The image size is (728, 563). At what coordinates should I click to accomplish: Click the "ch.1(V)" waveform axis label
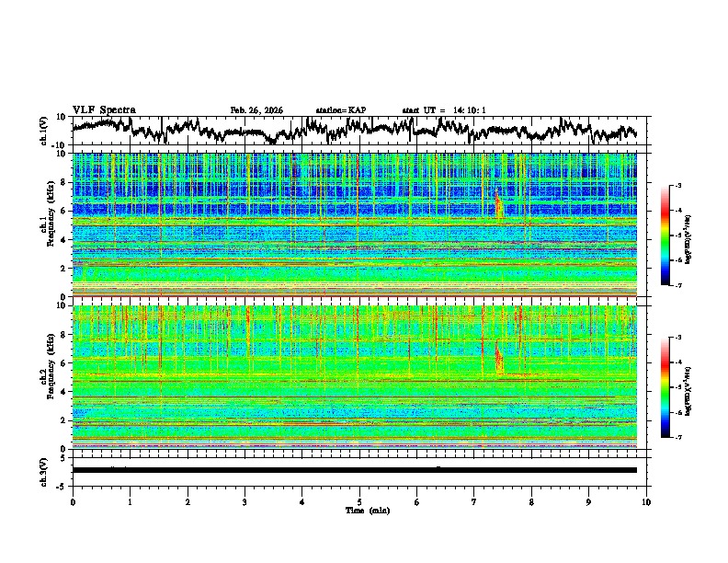[x=44, y=131]
